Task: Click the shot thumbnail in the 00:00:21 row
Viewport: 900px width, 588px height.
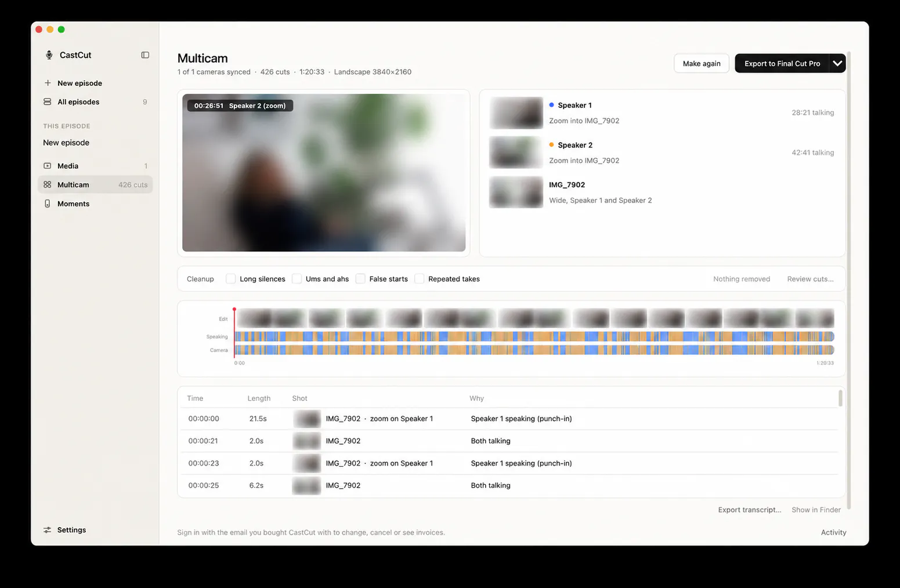Action: tap(306, 441)
